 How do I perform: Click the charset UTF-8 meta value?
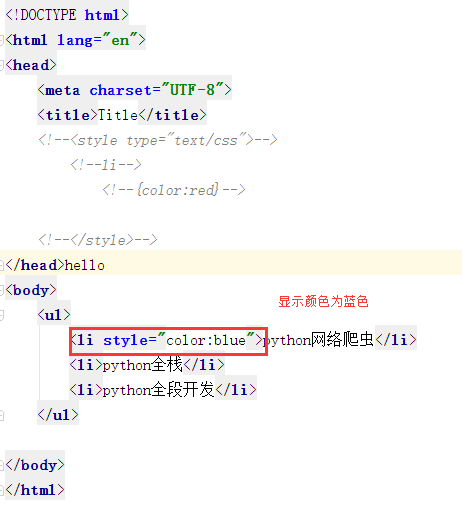[192, 90]
